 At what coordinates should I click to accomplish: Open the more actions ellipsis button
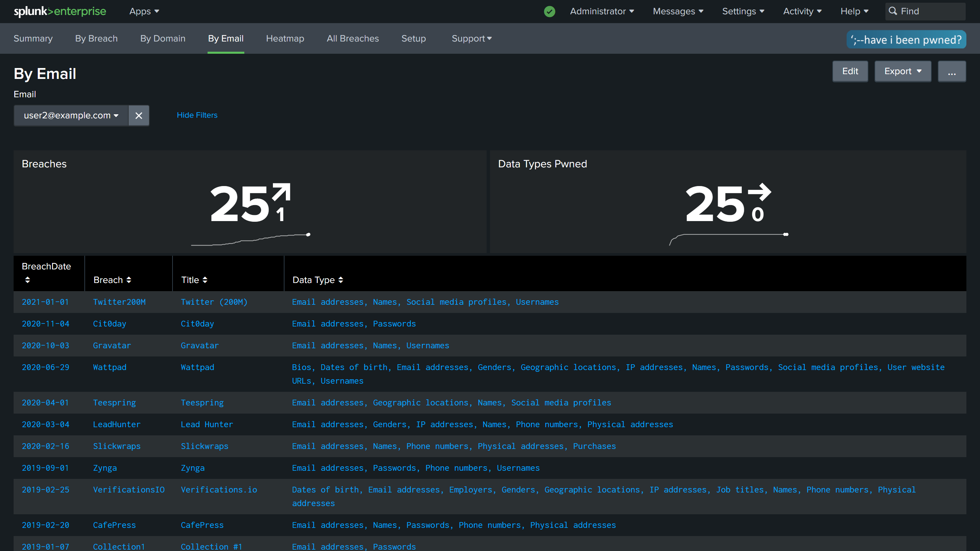coord(951,71)
